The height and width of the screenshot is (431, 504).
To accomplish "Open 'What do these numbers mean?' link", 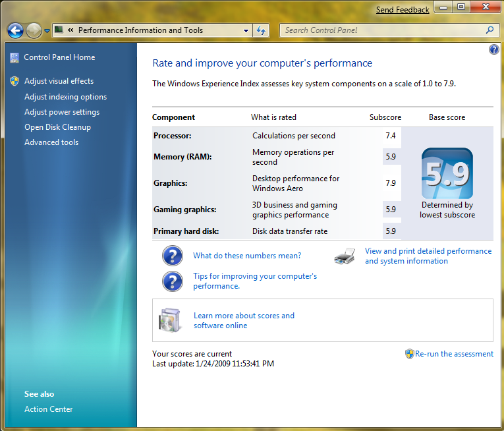I will click(247, 256).
